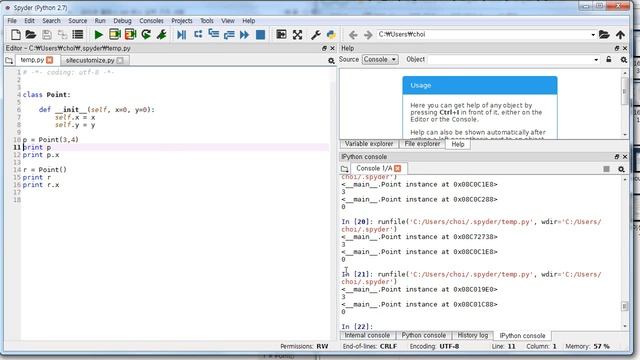Screen dimensions: 640x360
Task: Run the file with the green play button
Action: tap(98, 35)
